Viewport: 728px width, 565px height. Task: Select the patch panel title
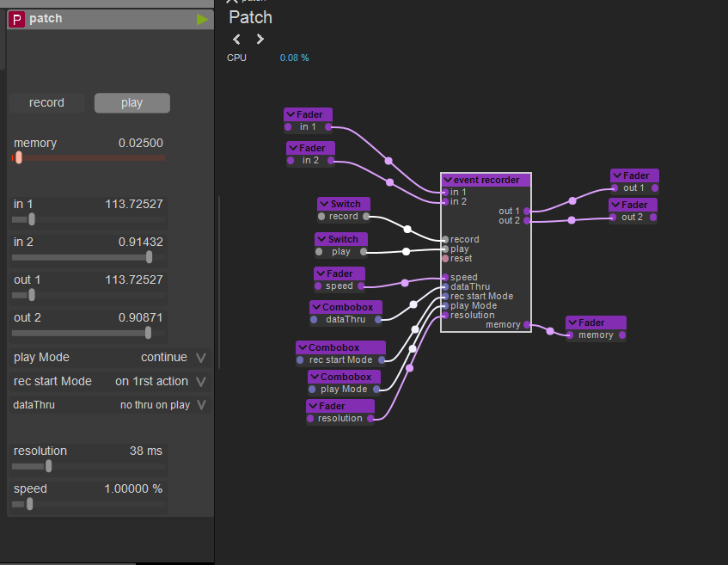click(46, 19)
